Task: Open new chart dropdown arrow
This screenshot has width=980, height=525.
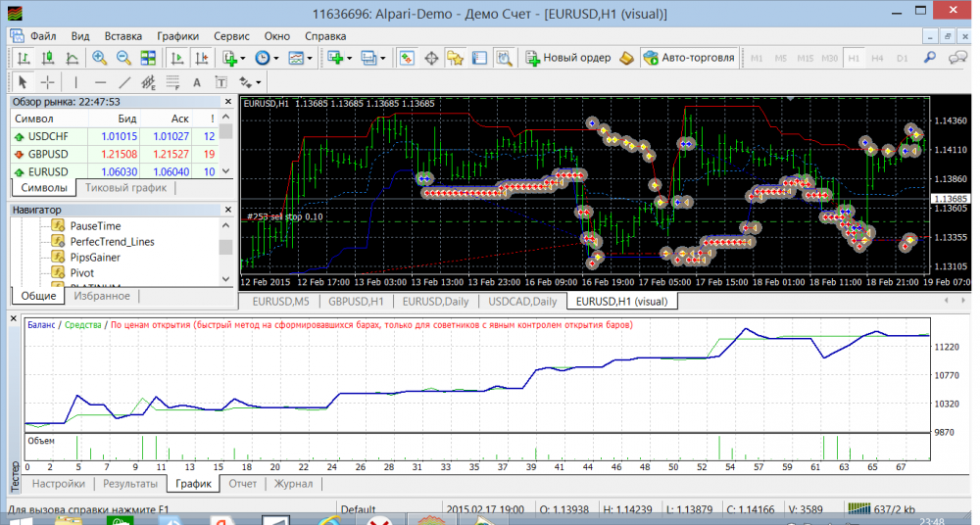Action: pos(350,58)
